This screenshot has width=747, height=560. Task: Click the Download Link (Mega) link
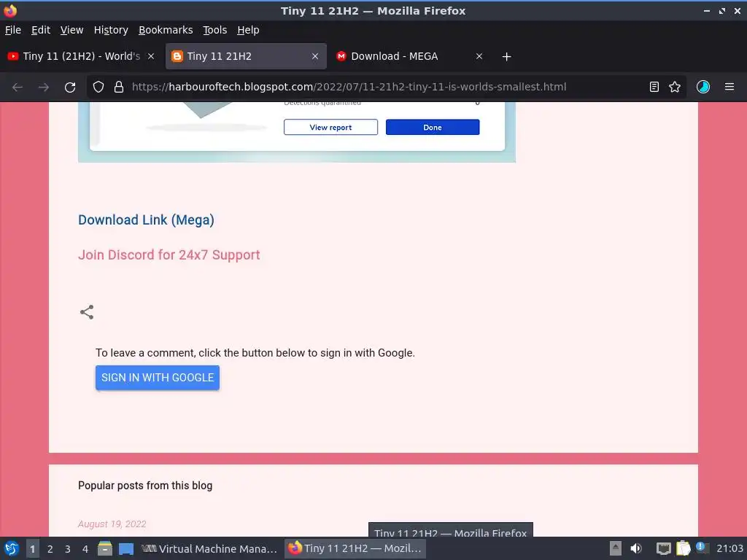(x=146, y=220)
